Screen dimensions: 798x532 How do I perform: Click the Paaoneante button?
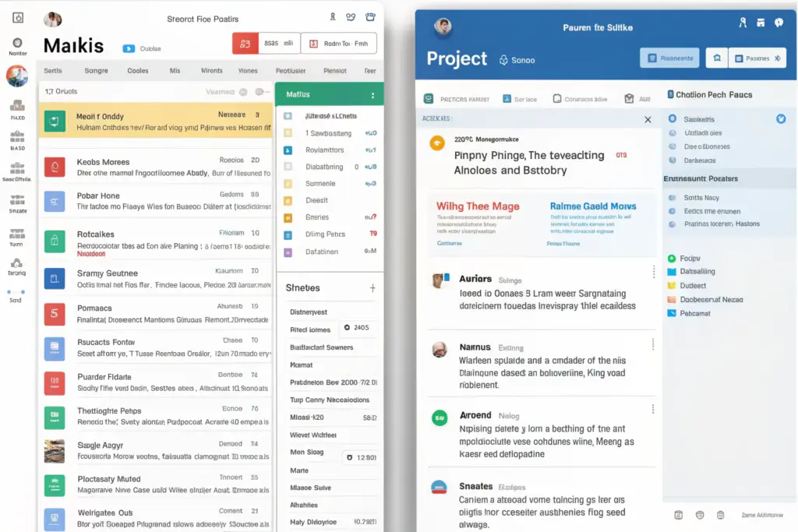[x=669, y=58]
